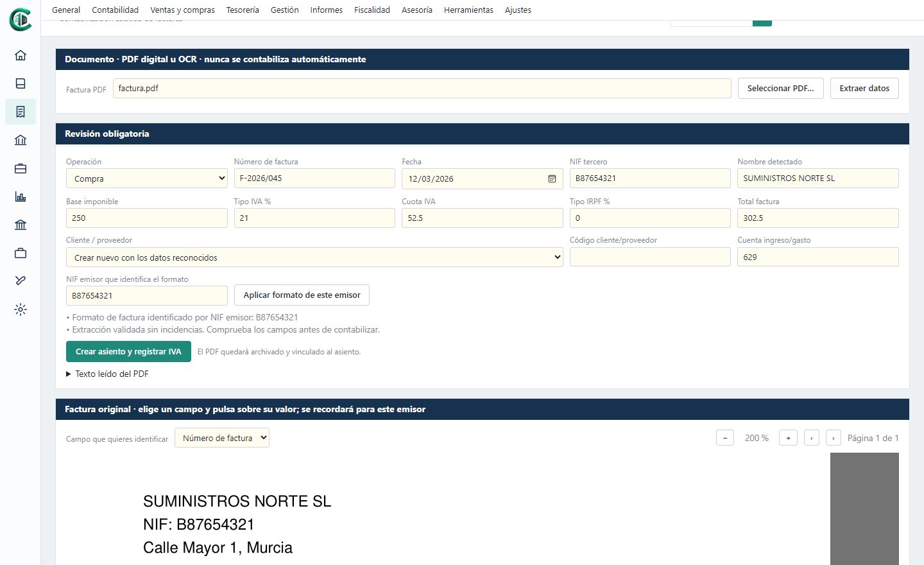Click the Número de factura input field
924x565 pixels.
[x=314, y=178]
